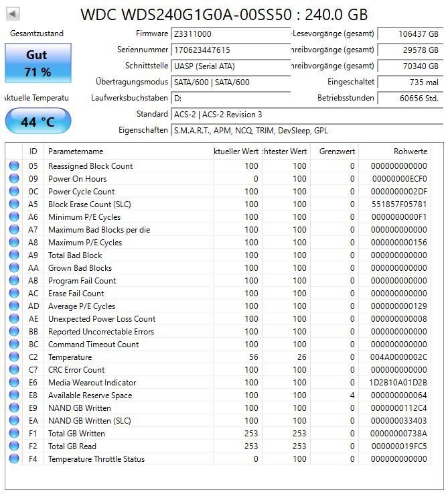Screen dimensions: 448x494
Task: Click the write total value 70340 GB
Action: [x=410, y=66]
